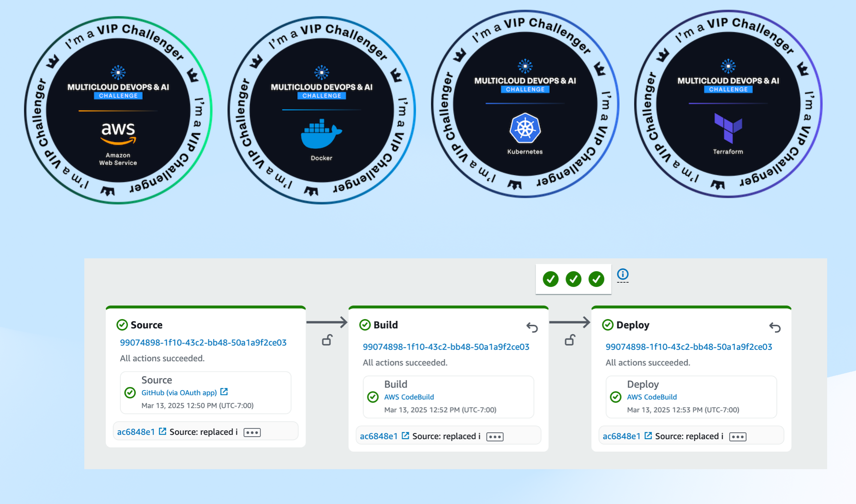Expand the ellipsis in Source stage commit message

pyautogui.click(x=252, y=432)
